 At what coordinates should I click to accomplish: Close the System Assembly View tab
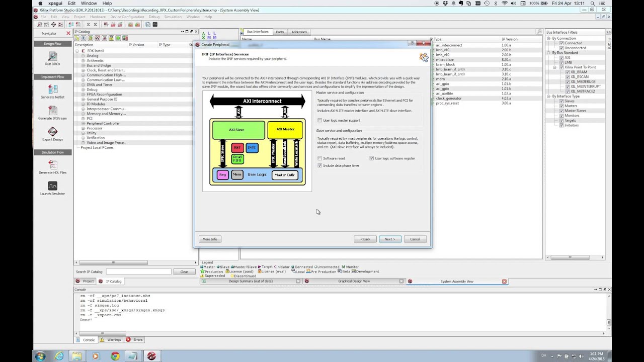tap(504, 281)
